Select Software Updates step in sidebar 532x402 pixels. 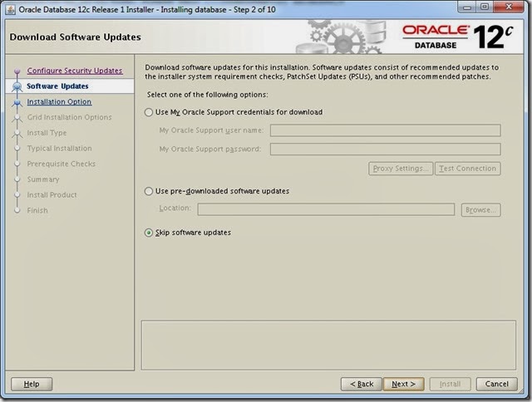coord(57,86)
